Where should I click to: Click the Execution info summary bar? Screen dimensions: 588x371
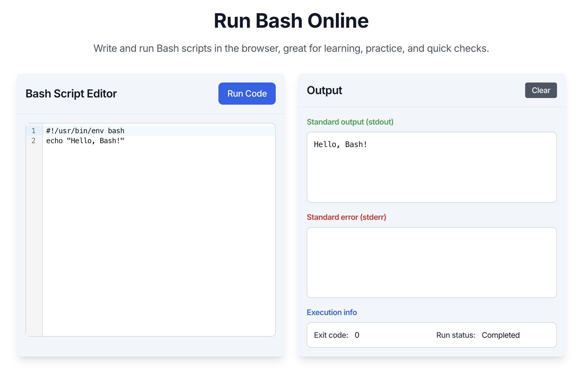tap(432, 335)
